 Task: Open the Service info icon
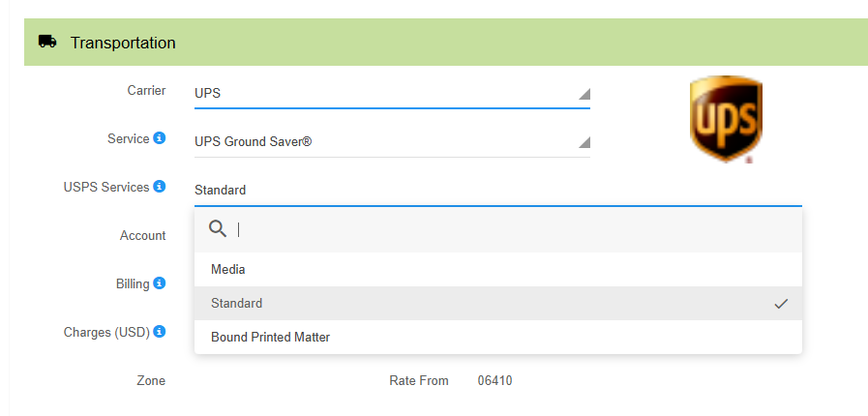point(160,137)
